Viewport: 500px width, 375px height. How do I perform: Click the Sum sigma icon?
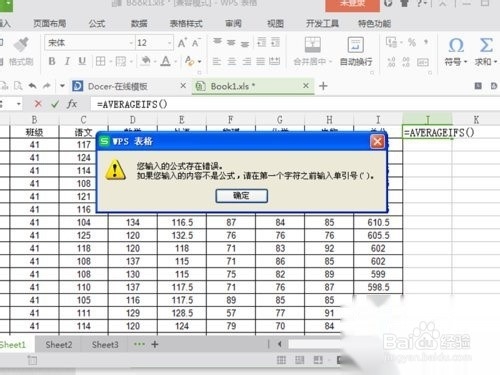[486, 45]
